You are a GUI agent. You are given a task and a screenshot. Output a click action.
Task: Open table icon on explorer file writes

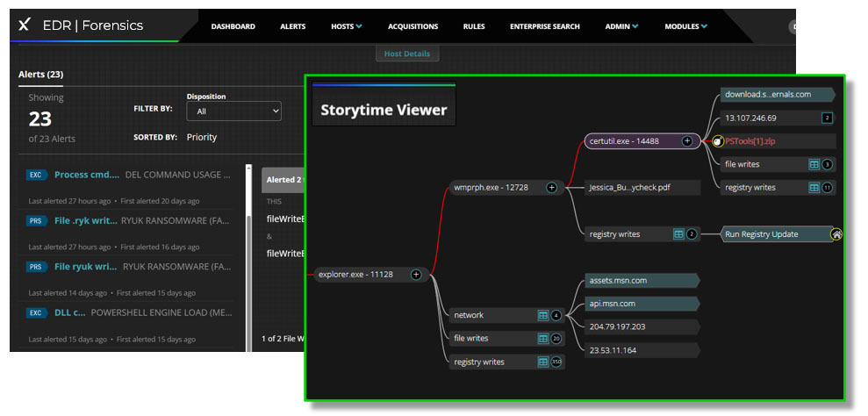543,339
